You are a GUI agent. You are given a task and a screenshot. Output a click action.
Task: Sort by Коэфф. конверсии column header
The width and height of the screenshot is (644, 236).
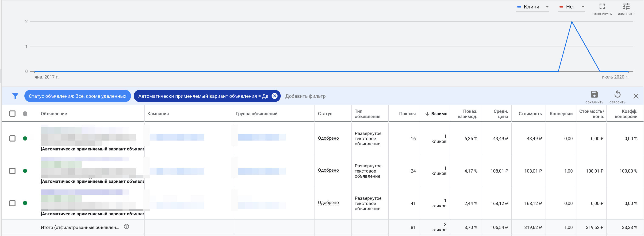pyautogui.click(x=626, y=114)
